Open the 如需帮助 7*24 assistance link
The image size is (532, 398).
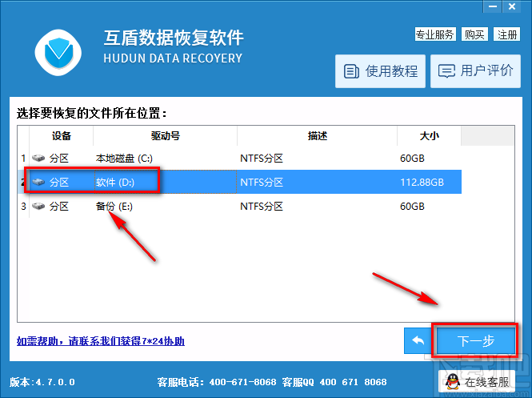[101, 341]
